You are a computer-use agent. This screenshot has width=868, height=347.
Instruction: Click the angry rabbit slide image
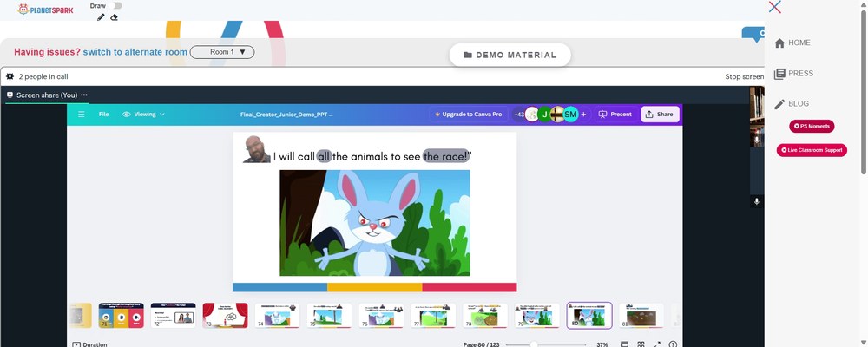pyautogui.click(x=375, y=223)
